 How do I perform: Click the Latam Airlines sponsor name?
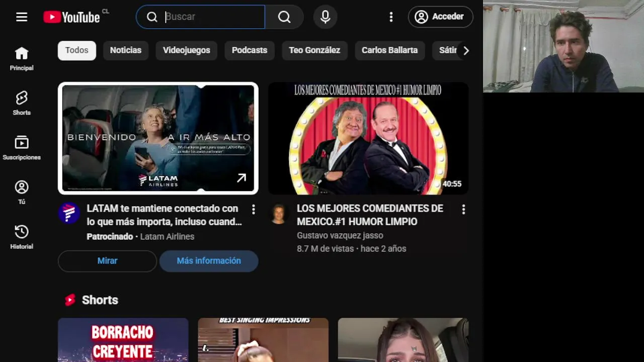167,236
